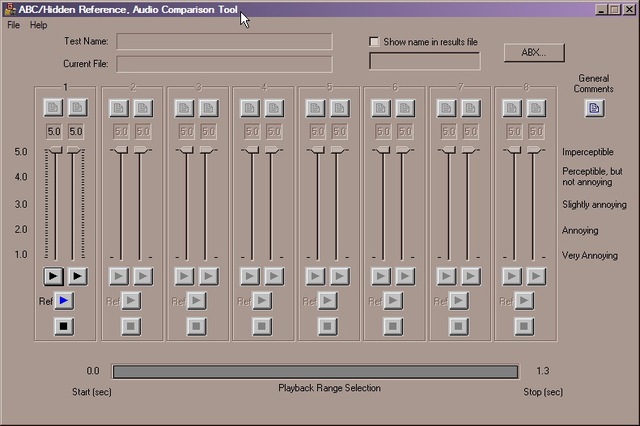Open right comment note icon in group 1

point(77,108)
